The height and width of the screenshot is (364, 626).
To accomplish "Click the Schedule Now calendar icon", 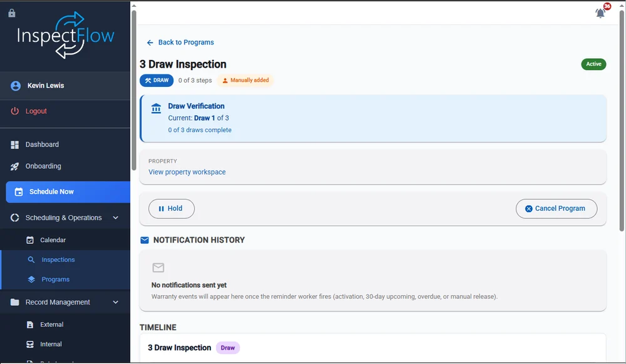I will pos(19,192).
